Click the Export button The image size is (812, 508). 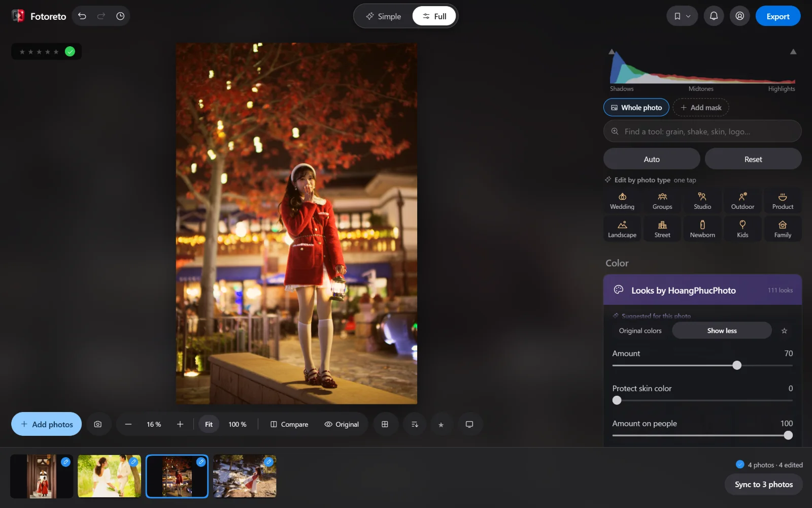(778, 16)
